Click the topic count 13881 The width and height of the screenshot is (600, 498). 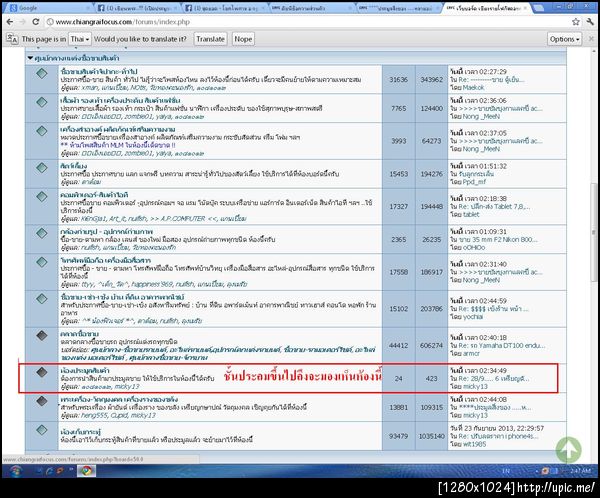pos(398,407)
